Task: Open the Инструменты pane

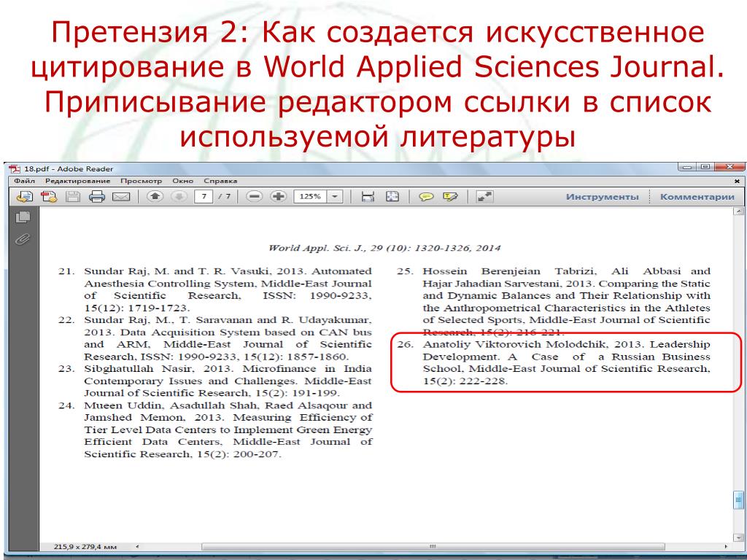Action: 602,197
